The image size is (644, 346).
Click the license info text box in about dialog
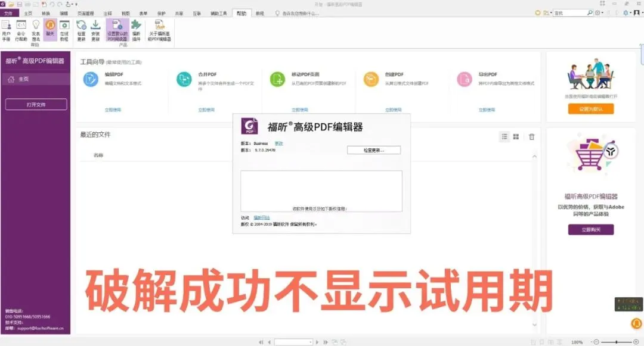321,191
